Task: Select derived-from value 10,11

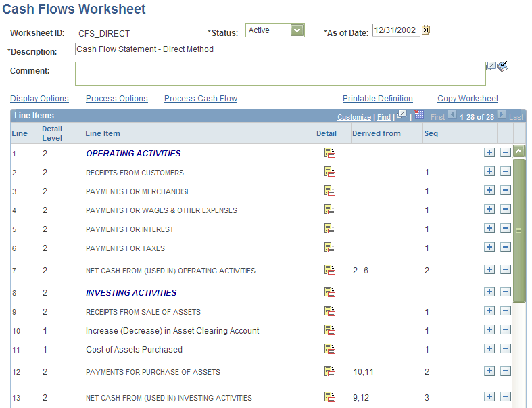Action: 363,372
